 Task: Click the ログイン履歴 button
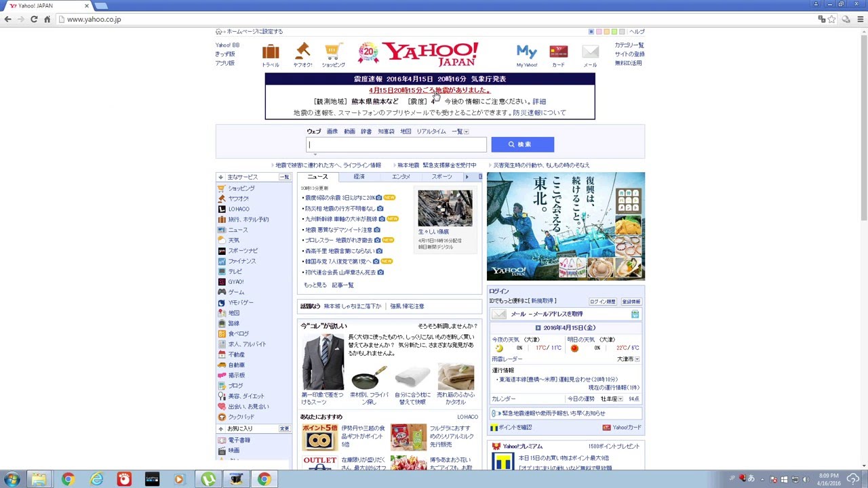(603, 302)
